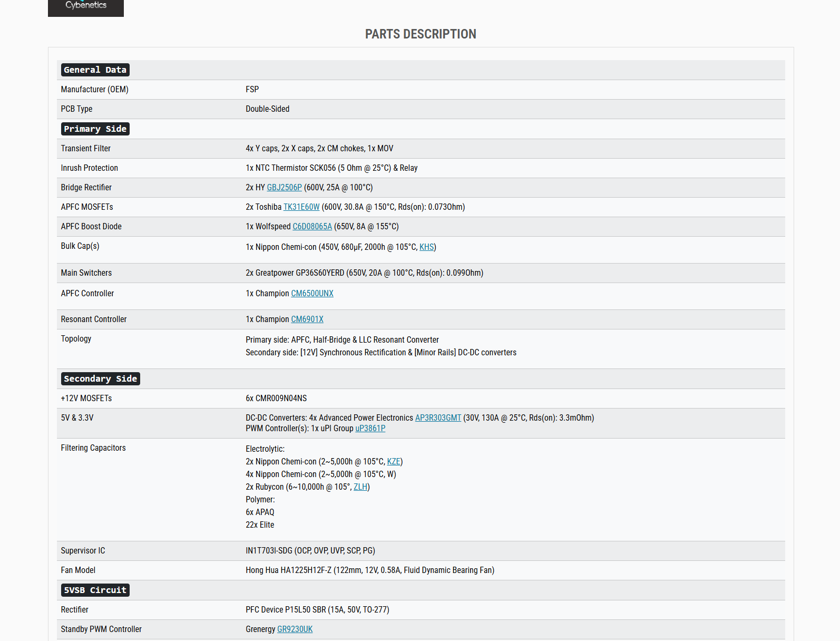Click the Topology row label
840x641 pixels.
[76, 339]
